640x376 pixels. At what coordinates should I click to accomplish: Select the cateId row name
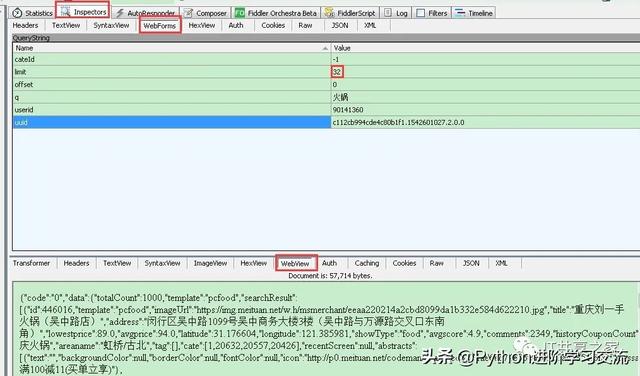click(24, 60)
